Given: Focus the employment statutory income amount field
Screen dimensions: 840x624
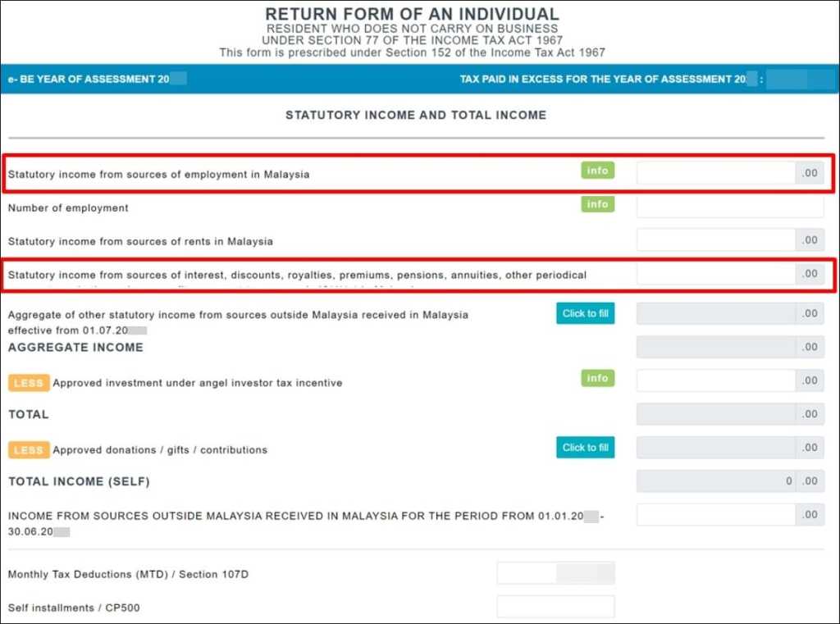Looking at the screenshot, I should [x=715, y=173].
